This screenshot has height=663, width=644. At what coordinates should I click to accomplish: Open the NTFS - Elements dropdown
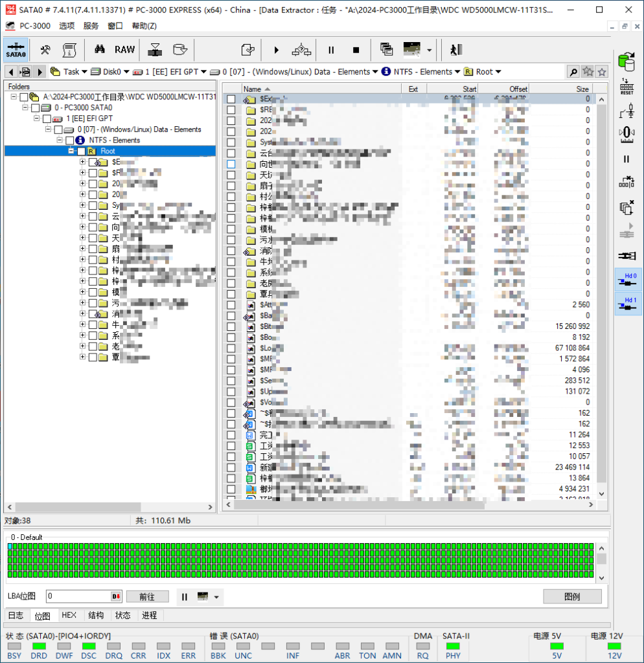click(457, 72)
